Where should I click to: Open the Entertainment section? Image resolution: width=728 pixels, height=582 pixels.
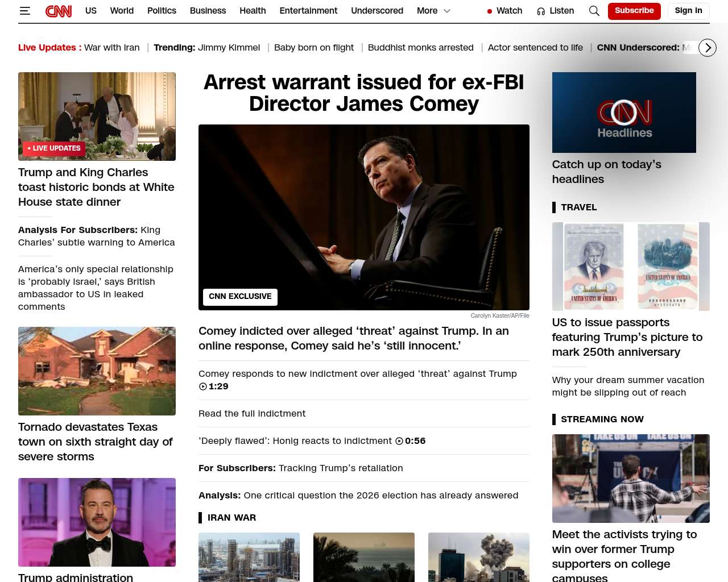tap(308, 11)
